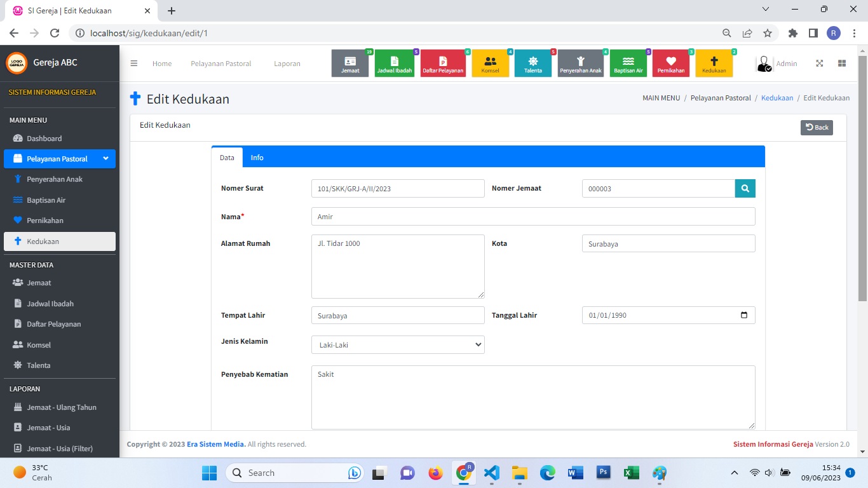This screenshot has width=868, height=488.
Task: Open the Tanggal Lahir calendar picker
Action: pyautogui.click(x=744, y=315)
